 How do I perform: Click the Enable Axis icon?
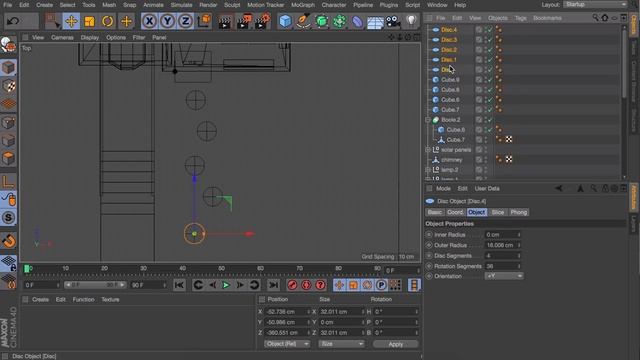coord(8,181)
